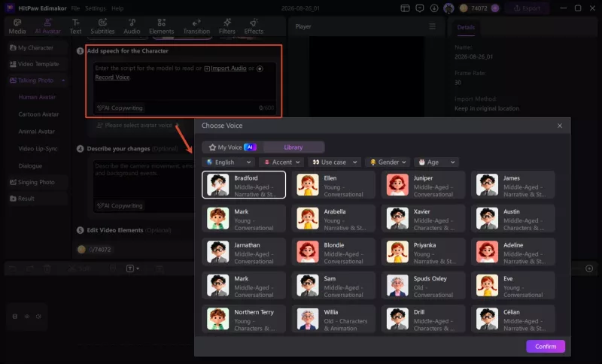The width and height of the screenshot is (602, 364).
Task: Click AI Copywriting under Describe your changes
Action: click(x=120, y=206)
